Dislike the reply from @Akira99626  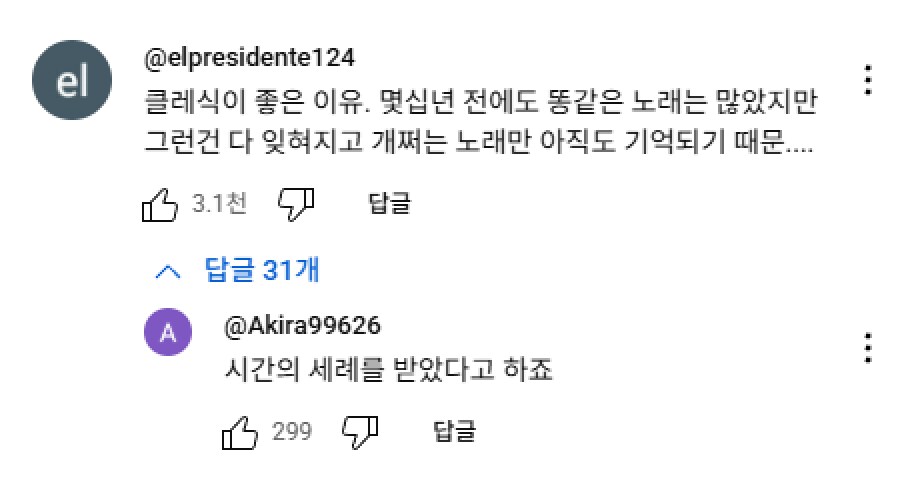coord(360,432)
